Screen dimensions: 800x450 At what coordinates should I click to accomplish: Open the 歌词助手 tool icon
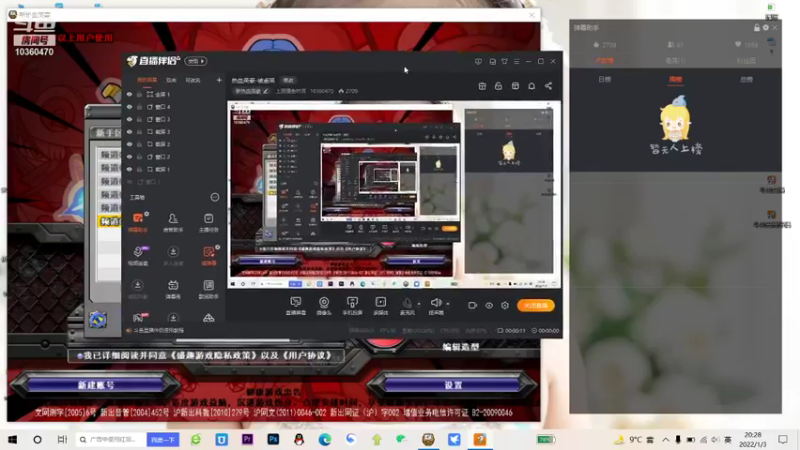point(209,289)
